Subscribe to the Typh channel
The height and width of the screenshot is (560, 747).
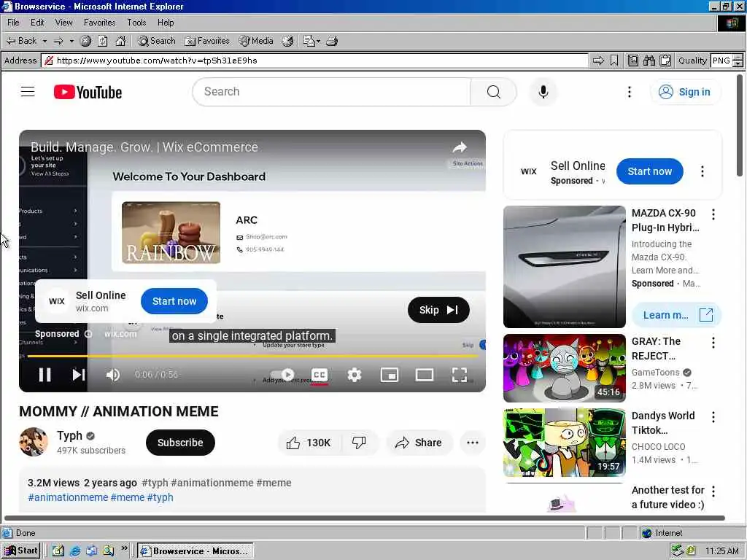pyautogui.click(x=180, y=443)
